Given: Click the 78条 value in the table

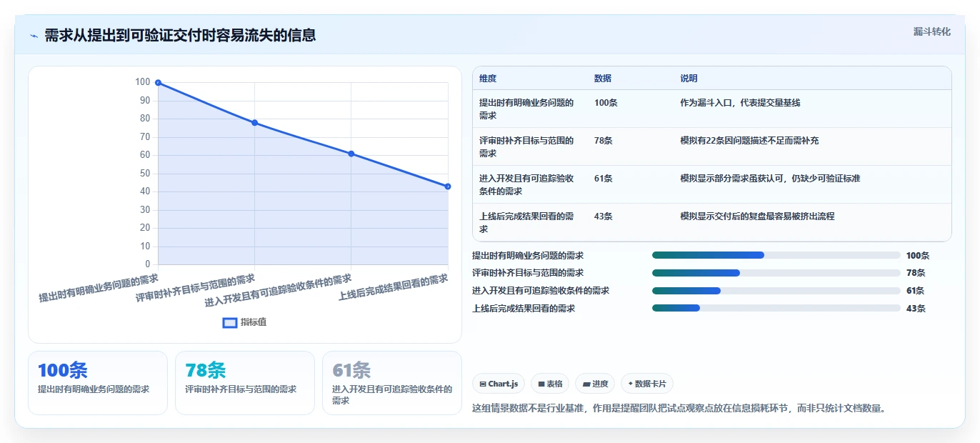Looking at the screenshot, I should click(x=604, y=141).
